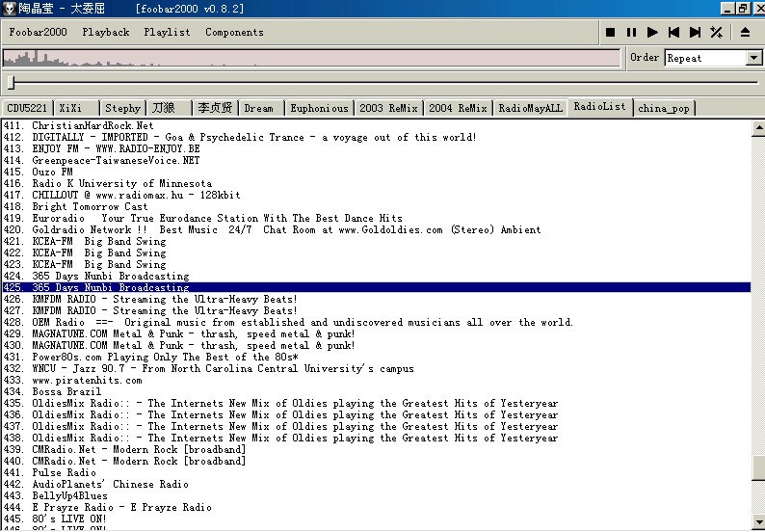Select track 431 Power80s.com

point(376,358)
